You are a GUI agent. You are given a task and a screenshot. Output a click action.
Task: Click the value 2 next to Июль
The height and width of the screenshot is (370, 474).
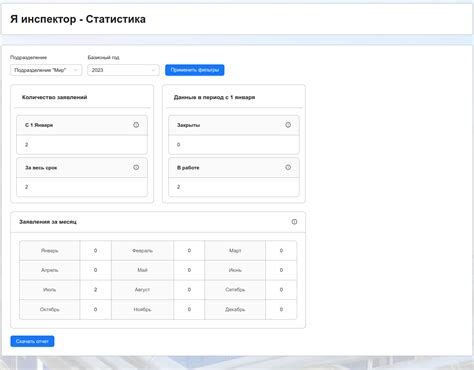tap(96, 290)
